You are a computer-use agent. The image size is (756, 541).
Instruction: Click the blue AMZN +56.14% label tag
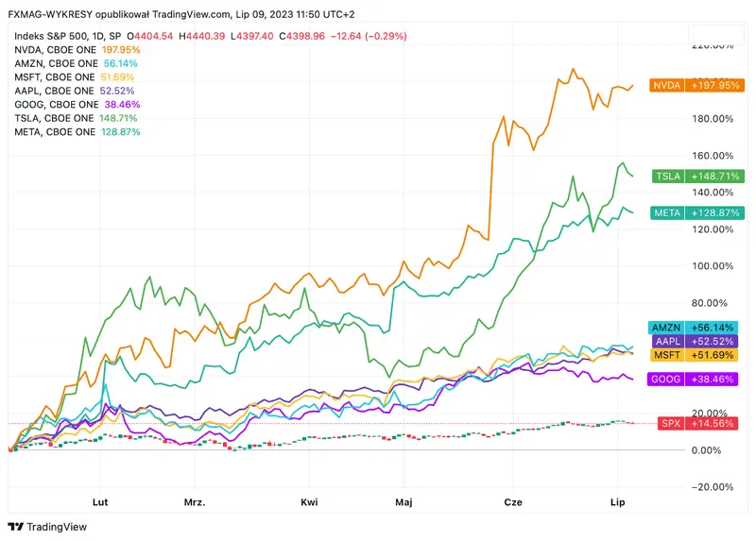point(696,327)
